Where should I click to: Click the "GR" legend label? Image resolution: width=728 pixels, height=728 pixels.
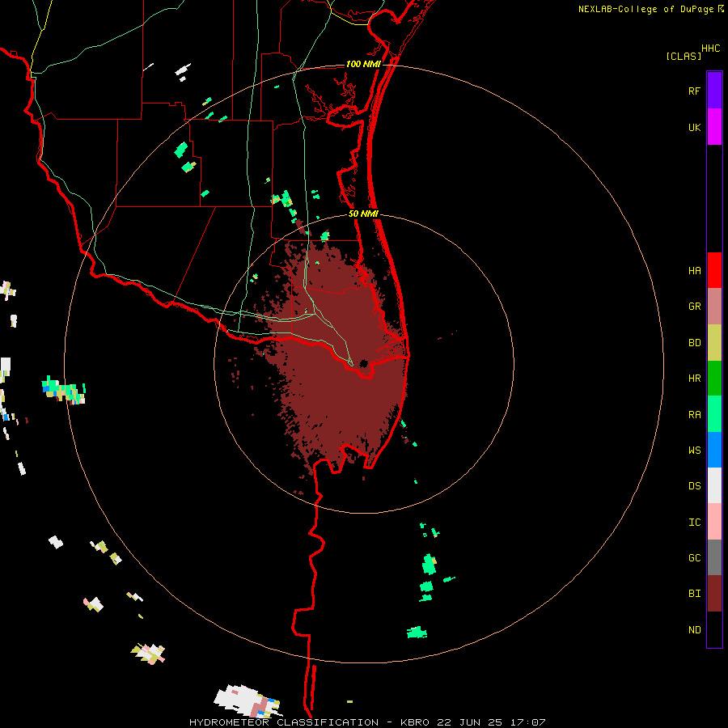pyautogui.click(x=694, y=307)
